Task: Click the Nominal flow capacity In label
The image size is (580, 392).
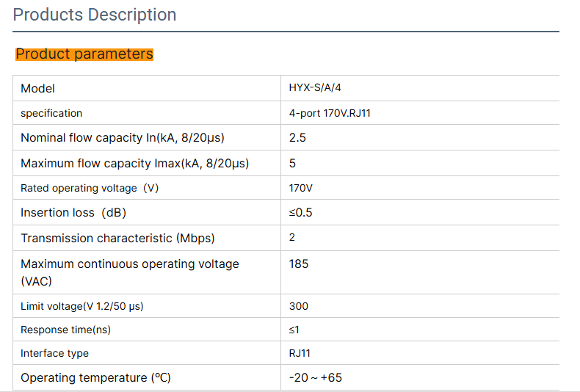Action: click(x=123, y=138)
